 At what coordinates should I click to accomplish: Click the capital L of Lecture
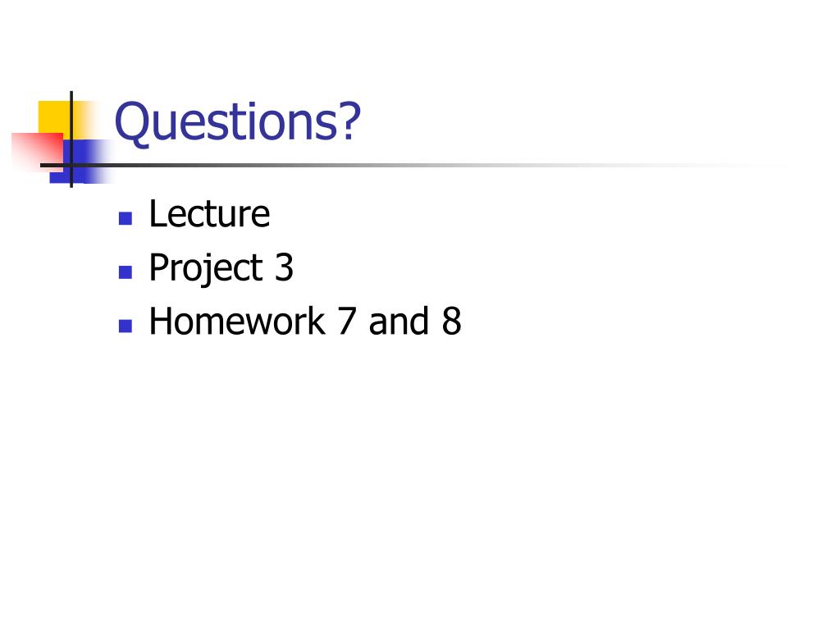[x=157, y=214]
